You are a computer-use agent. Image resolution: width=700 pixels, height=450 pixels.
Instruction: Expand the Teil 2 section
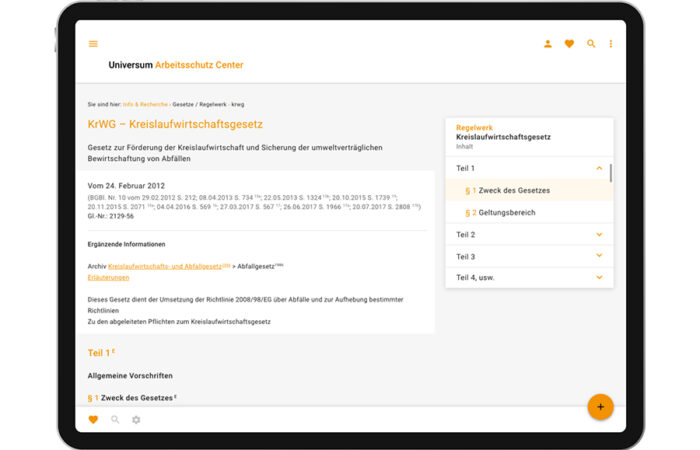coord(599,235)
